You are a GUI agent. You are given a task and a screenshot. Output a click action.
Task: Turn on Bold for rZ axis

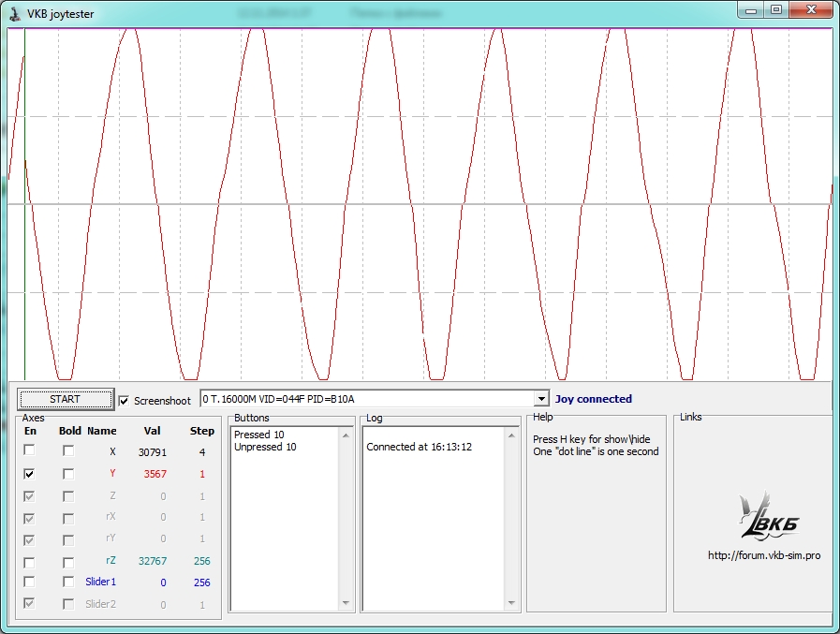pyautogui.click(x=68, y=562)
